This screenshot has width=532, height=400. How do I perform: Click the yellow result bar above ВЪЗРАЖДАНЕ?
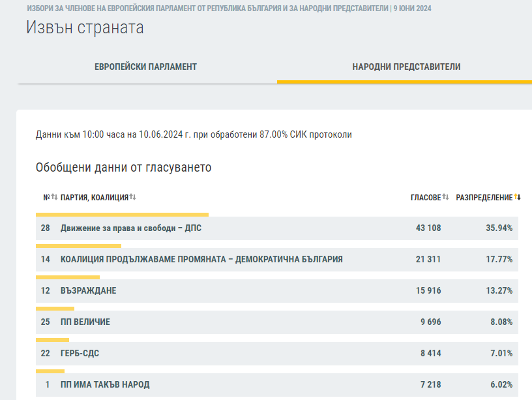coord(67,277)
